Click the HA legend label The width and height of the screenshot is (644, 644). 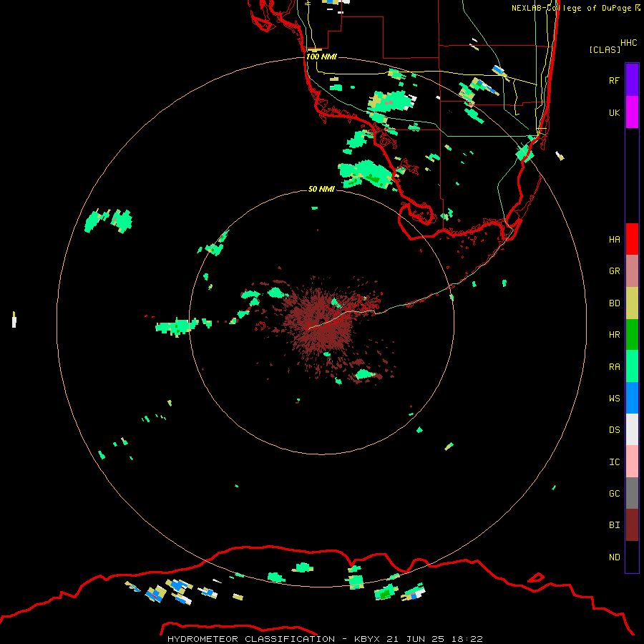(x=614, y=239)
